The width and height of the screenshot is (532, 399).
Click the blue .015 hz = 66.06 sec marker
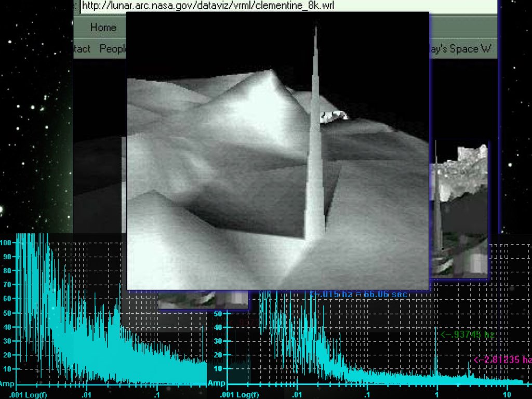tap(358, 294)
